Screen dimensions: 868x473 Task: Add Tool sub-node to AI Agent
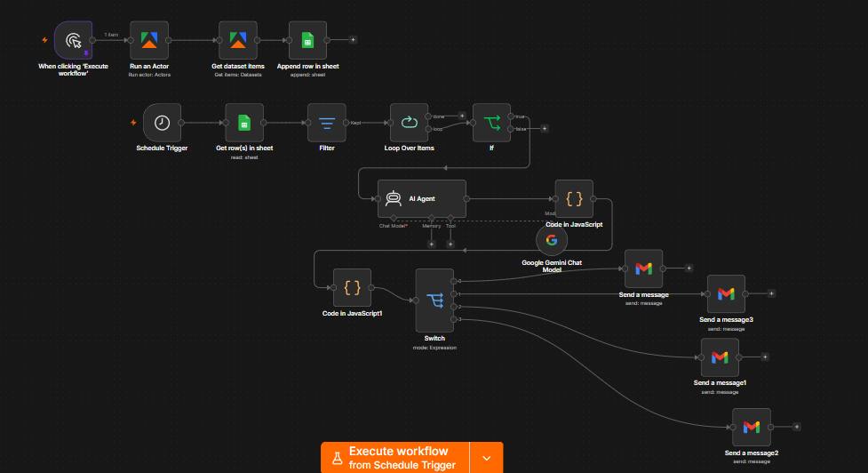(450, 244)
